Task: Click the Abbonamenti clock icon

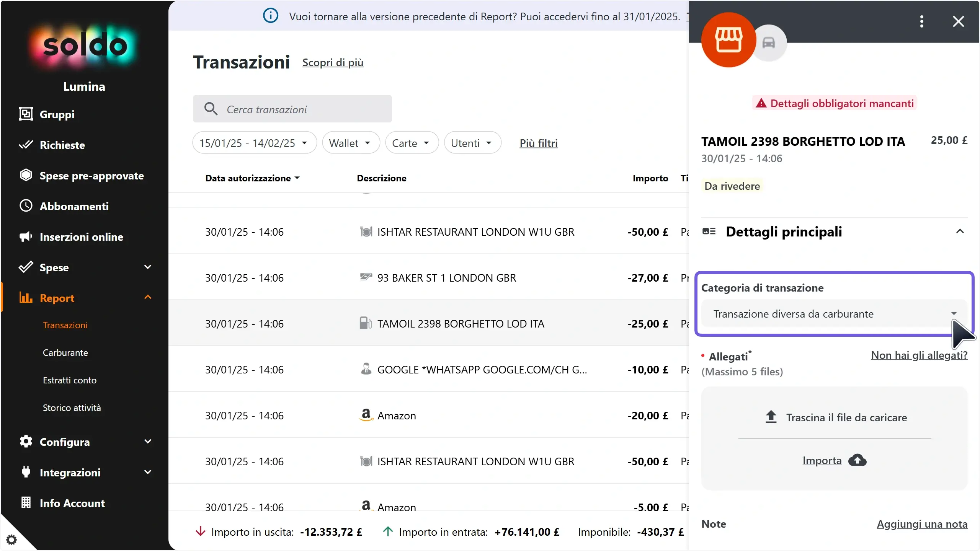Action: point(26,205)
